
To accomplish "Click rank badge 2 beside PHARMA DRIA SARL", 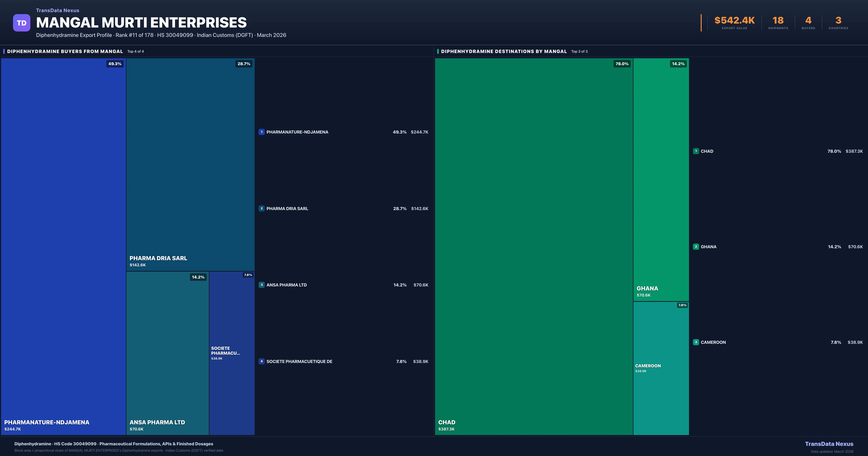I will pos(261,208).
